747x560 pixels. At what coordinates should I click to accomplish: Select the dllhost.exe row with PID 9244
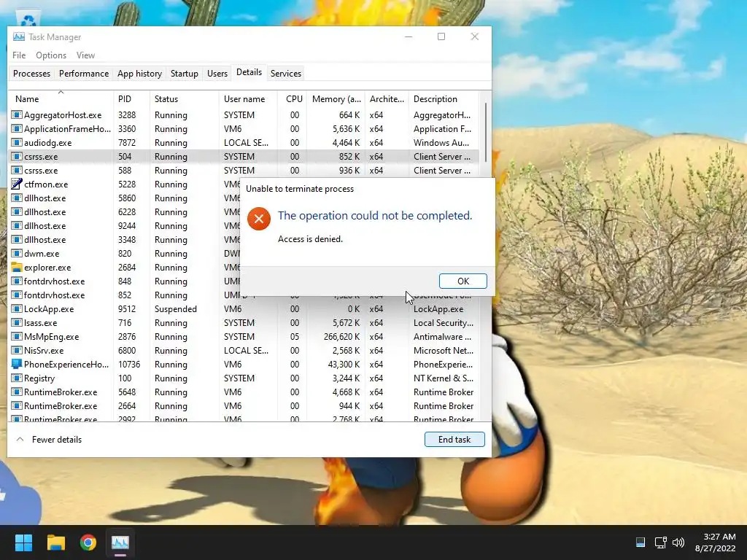coord(125,225)
